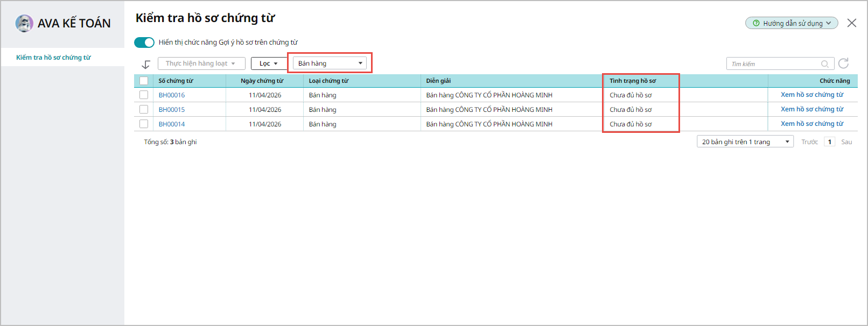Go to next page with Sau
Screen dimensions: 868x326
[x=846, y=142]
